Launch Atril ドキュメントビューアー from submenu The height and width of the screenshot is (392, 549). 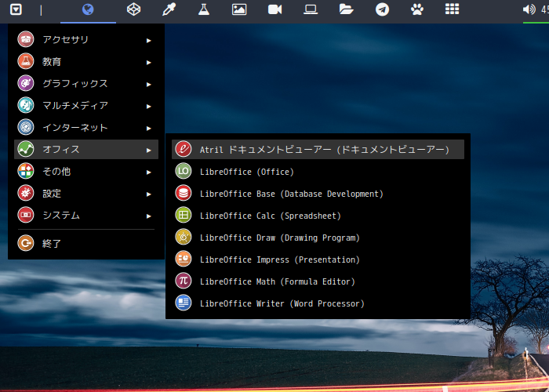pos(318,149)
